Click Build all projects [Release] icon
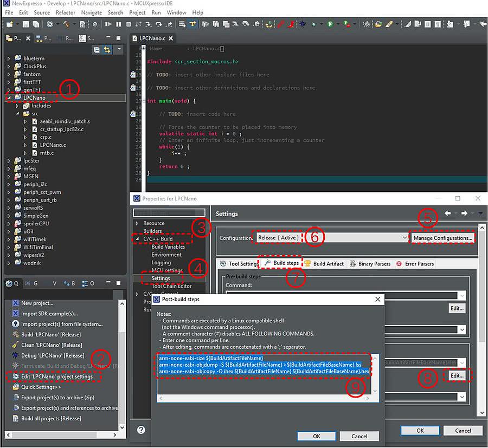Viewport: 488px width, 448px height. [16, 419]
